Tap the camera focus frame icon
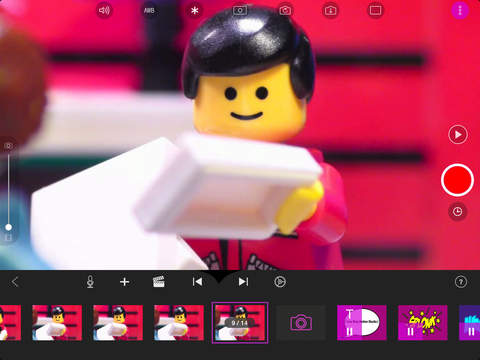 pos(240,11)
